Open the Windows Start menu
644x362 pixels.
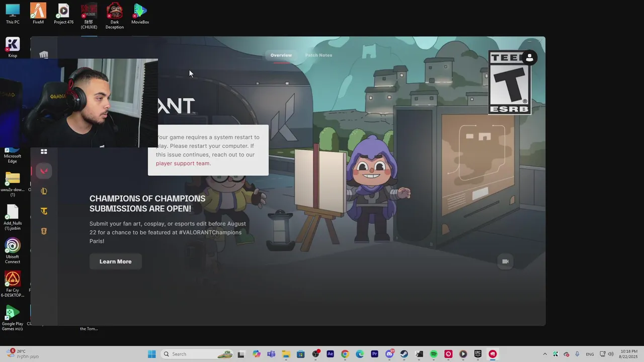click(x=151, y=354)
